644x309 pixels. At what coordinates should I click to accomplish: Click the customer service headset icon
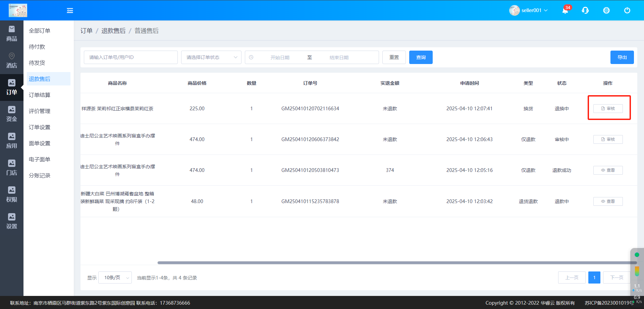(585, 11)
